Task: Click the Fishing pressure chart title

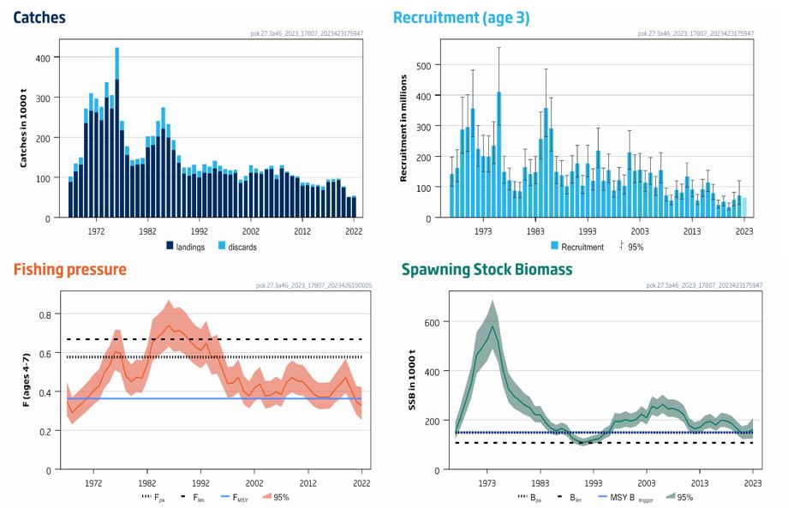Action: pyautogui.click(x=70, y=269)
